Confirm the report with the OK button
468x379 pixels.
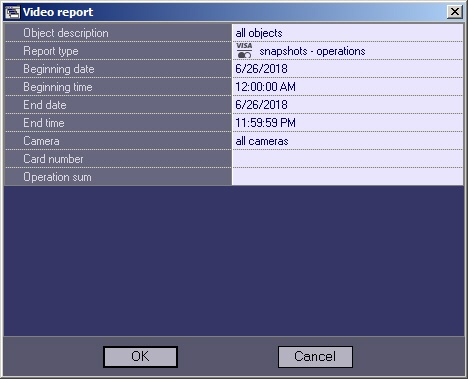(140, 357)
